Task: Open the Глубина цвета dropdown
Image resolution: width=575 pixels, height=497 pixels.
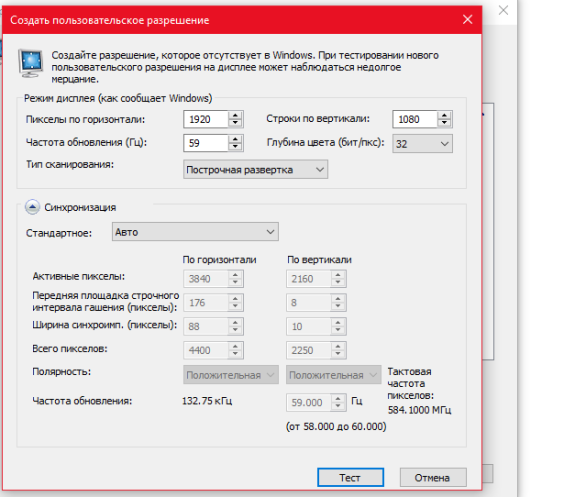Action: [x=422, y=143]
